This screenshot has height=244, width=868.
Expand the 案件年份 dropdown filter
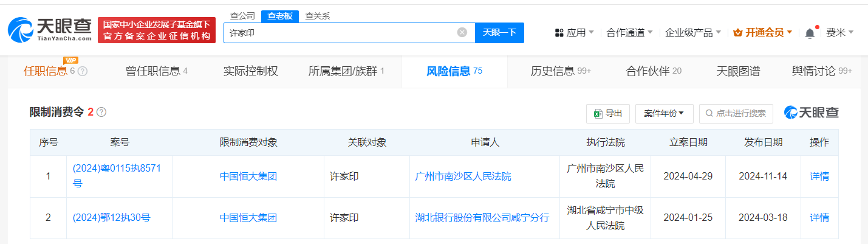point(664,113)
